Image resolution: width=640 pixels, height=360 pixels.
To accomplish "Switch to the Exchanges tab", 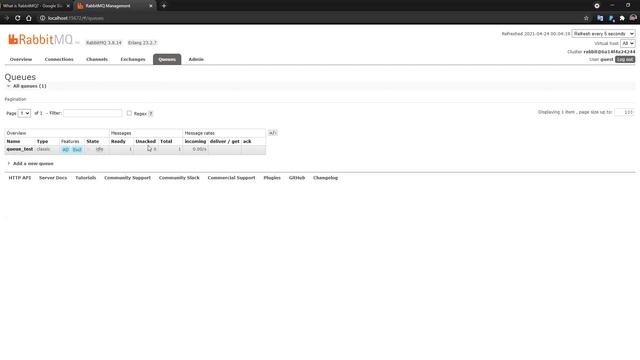I will tap(133, 59).
